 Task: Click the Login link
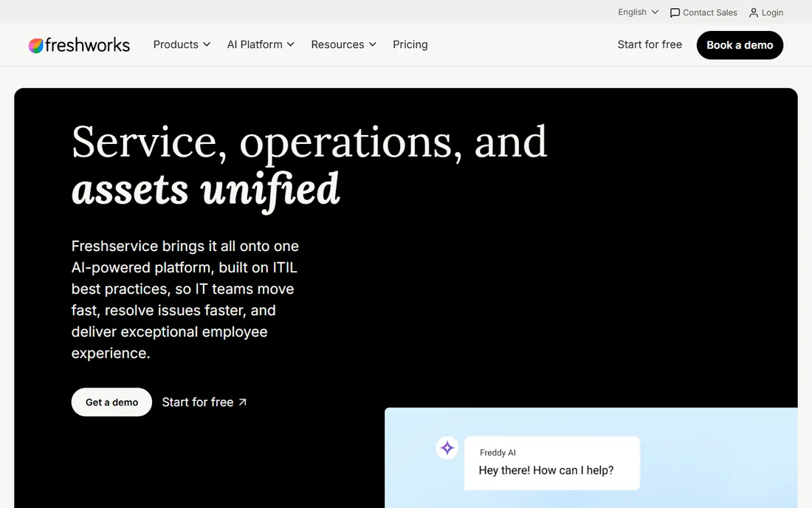[766, 13]
